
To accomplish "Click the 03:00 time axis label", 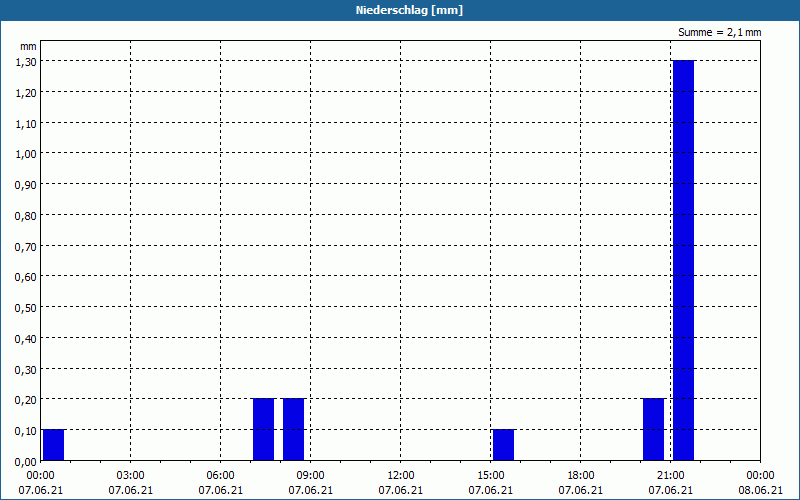I will pyautogui.click(x=131, y=476).
